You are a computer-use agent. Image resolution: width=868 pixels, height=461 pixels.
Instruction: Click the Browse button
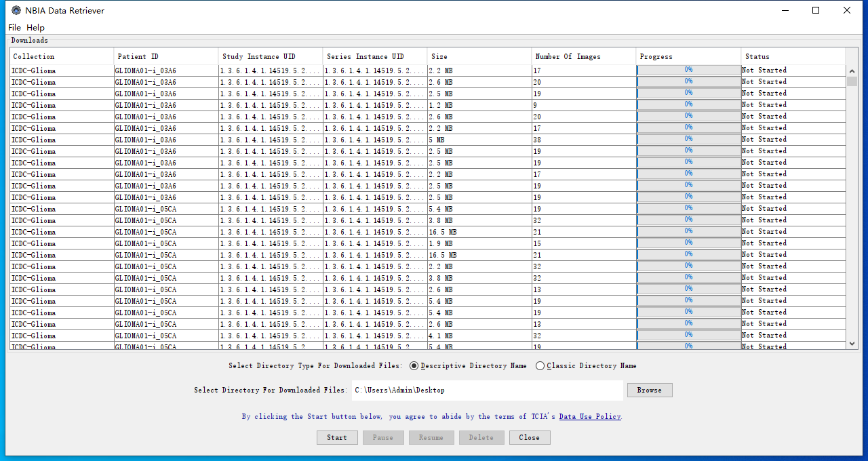(649, 390)
